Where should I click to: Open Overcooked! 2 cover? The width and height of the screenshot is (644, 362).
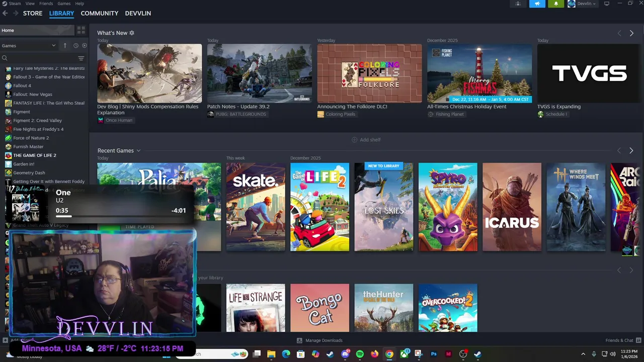[448, 308]
